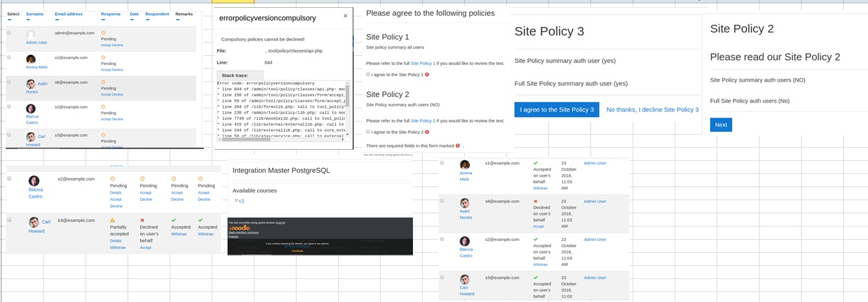Select Amina Melo's checkbox in the all-pending table

click(9, 58)
